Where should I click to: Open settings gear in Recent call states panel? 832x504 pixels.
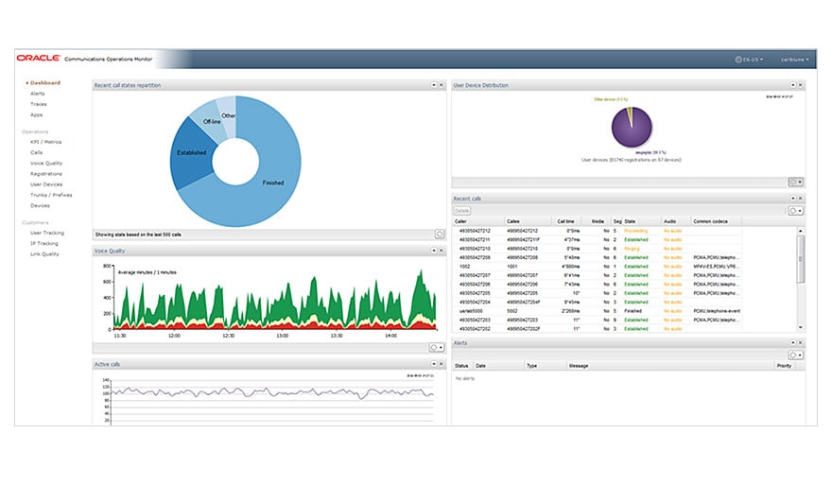(x=440, y=234)
